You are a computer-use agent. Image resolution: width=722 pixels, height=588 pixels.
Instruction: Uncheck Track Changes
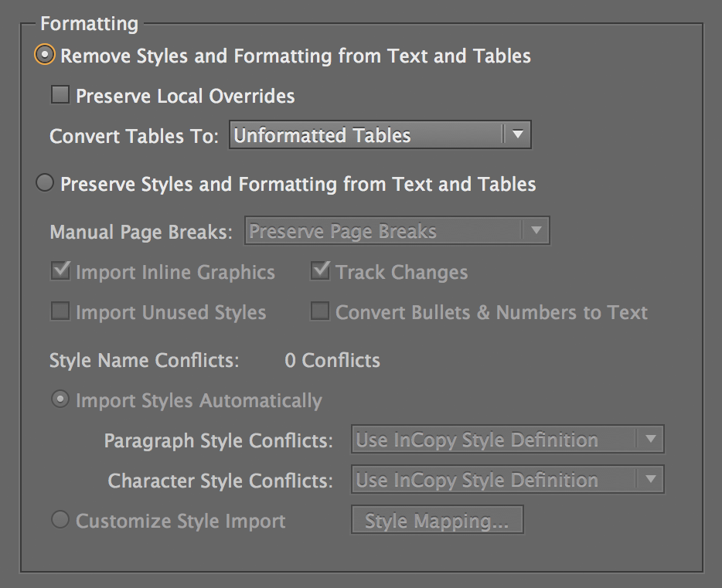coord(318,270)
